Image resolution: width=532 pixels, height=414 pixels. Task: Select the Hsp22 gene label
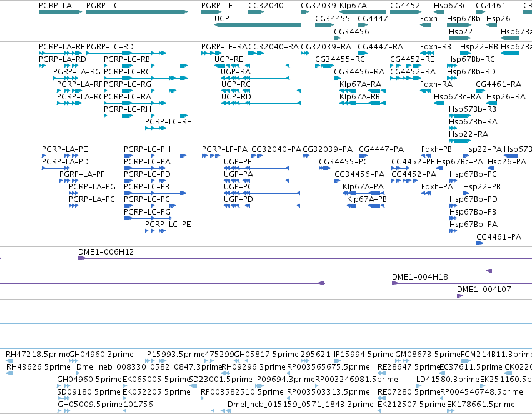pyautogui.click(x=461, y=31)
